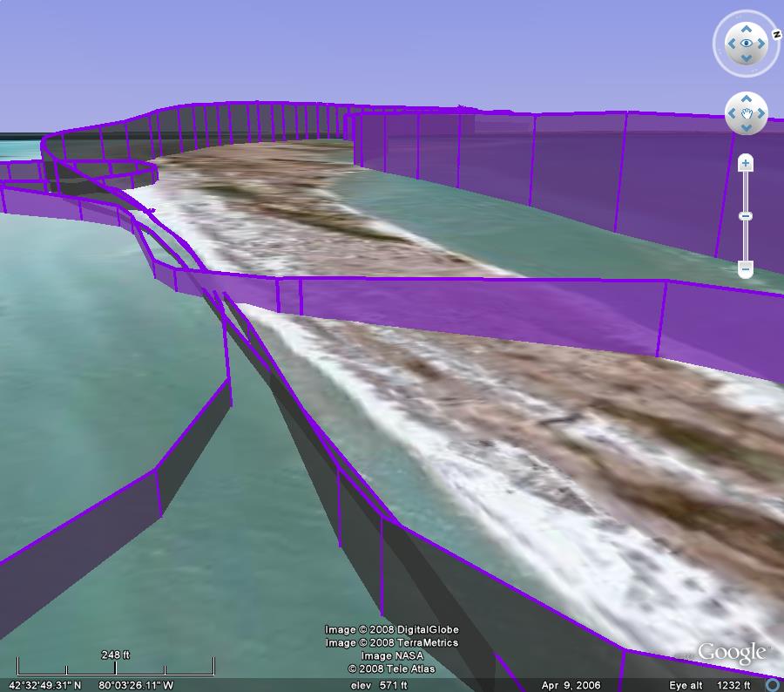Pan down with the hand joystick arrow
The height and width of the screenshot is (692, 784).
click(747, 128)
